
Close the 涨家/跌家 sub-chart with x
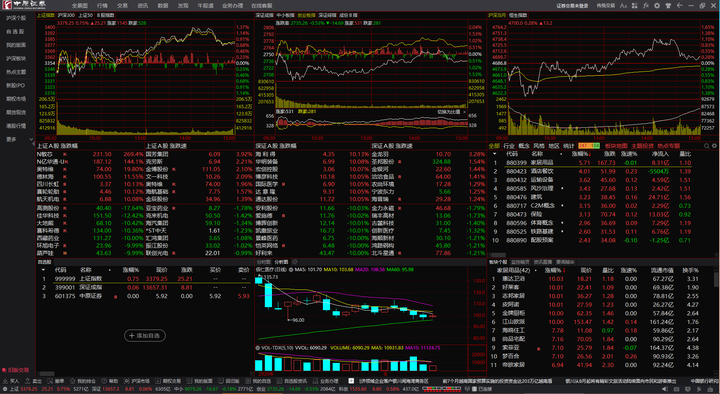pyautogui.click(x=465, y=112)
